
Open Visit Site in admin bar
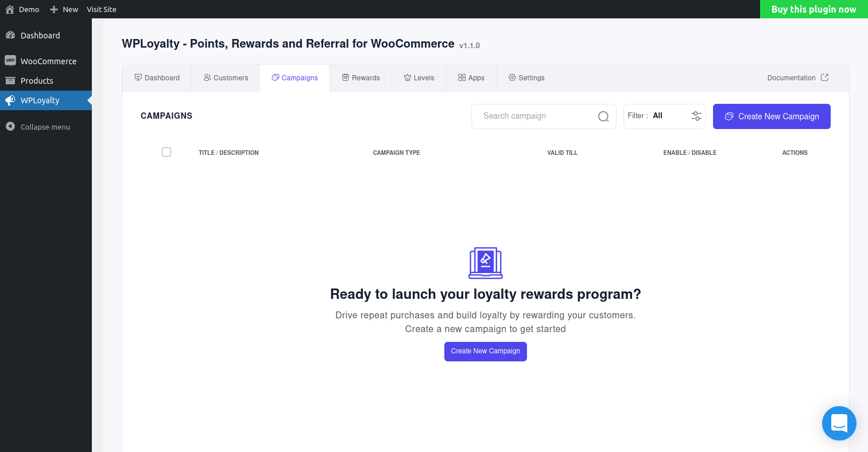click(102, 9)
